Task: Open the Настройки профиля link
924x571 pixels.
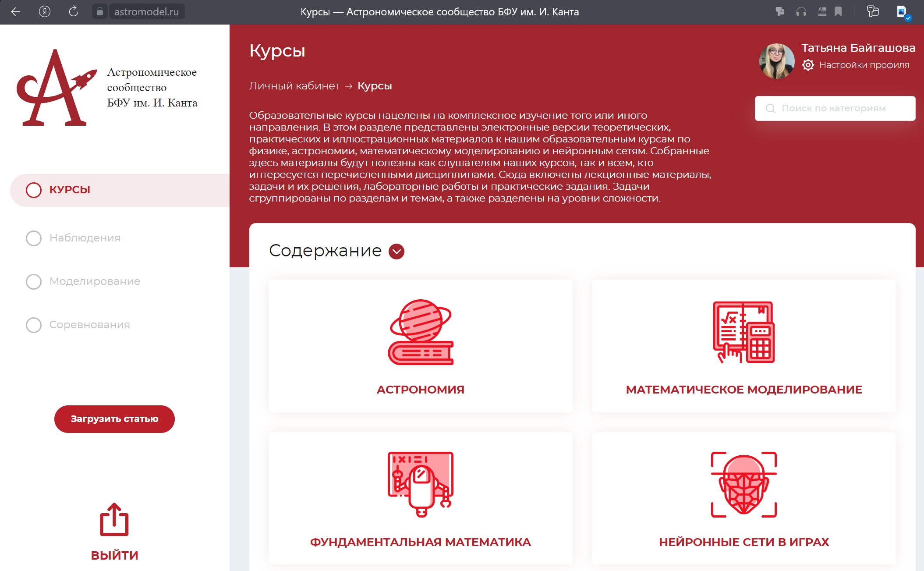Action: pos(864,65)
